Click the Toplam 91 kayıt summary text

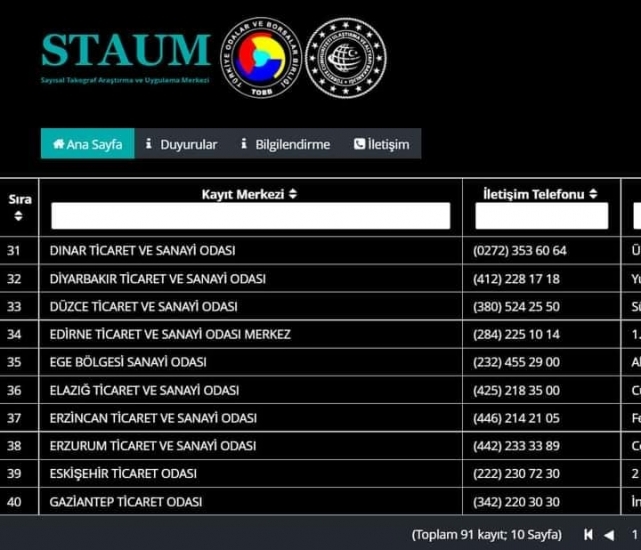click(x=486, y=534)
